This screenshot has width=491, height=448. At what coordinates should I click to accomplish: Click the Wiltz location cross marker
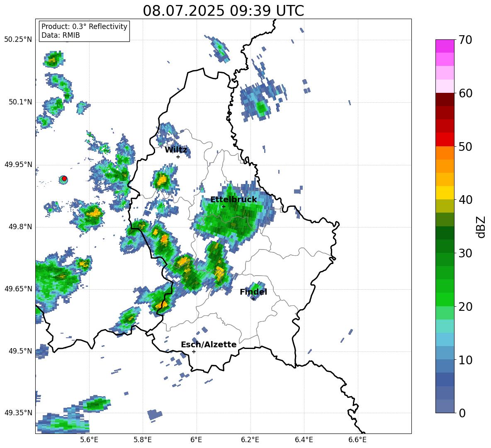[178, 157]
